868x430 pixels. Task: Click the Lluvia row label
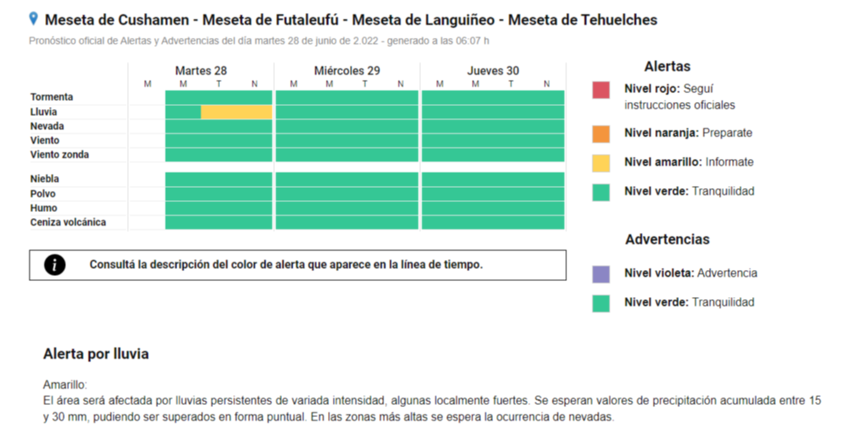click(44, 112)
